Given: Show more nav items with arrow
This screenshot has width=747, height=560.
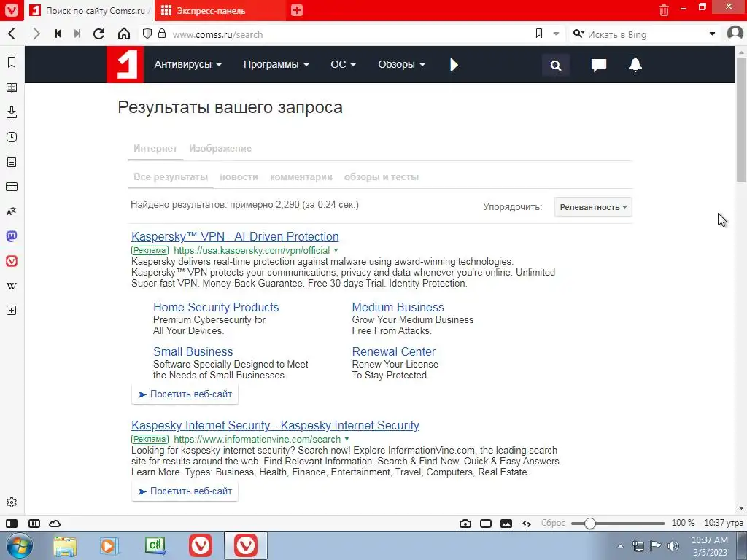Looking at the screenshot, I should click(x=454, y=65).
